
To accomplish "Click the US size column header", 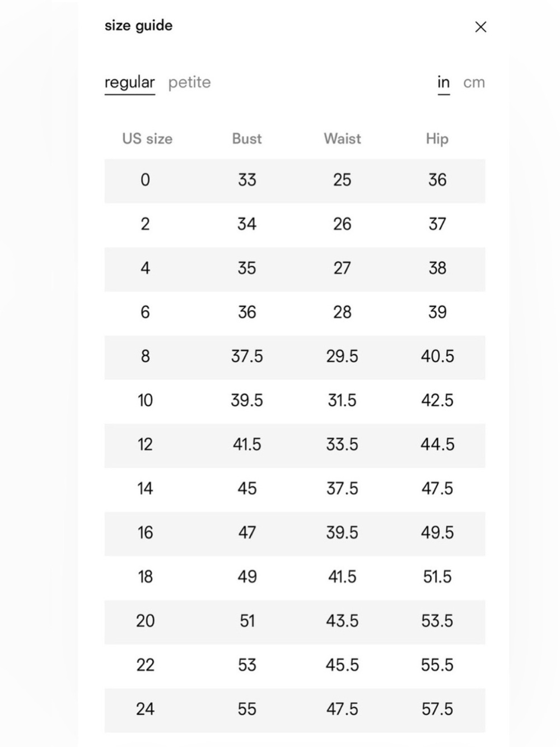I will pyautogui.click(x=147, y=138).
